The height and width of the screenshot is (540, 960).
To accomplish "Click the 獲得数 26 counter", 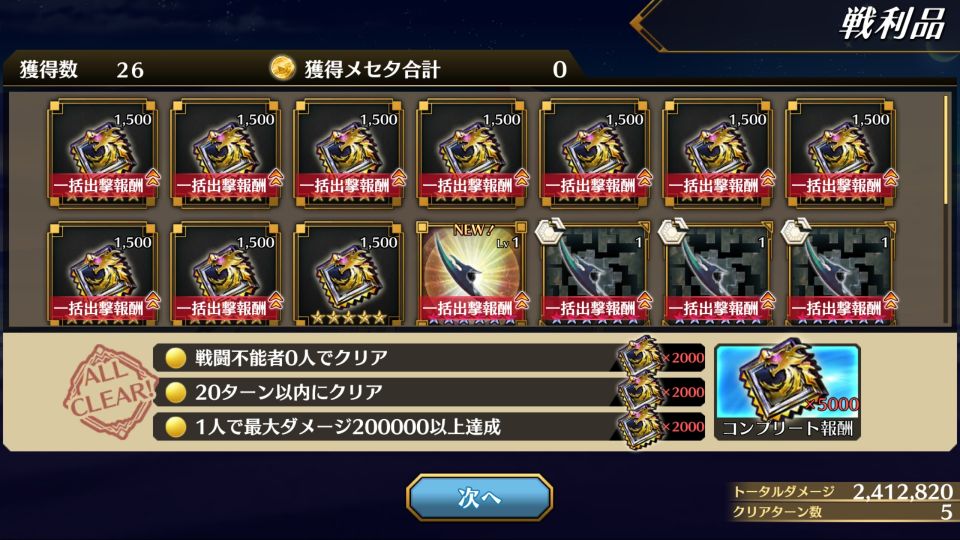I will click(x=81, y=69).
